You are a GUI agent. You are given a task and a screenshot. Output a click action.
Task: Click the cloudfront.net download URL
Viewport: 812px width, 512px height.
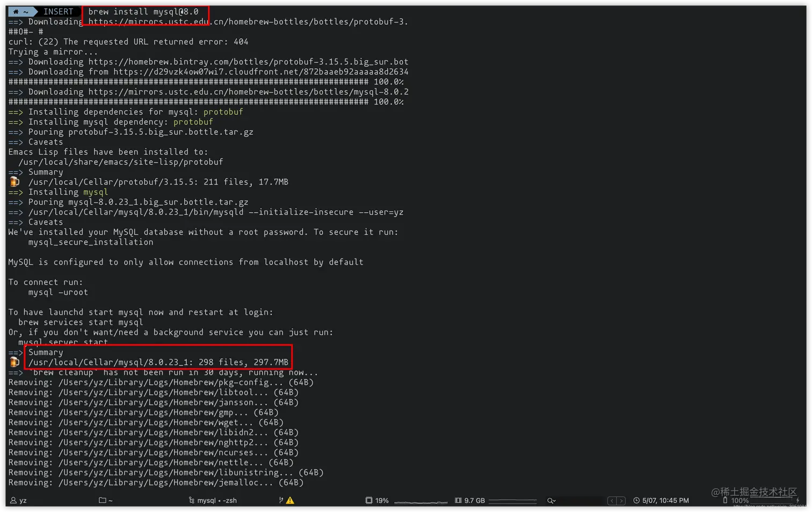(x=261, y=71)
